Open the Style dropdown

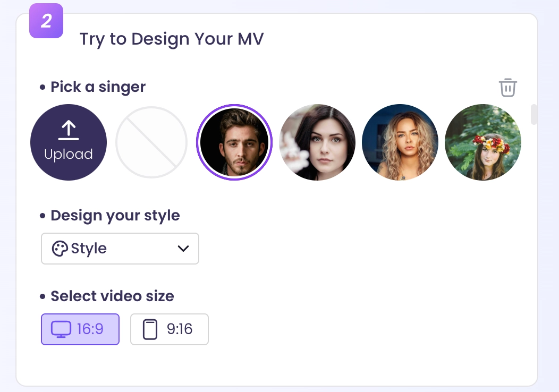coord(120,248)
